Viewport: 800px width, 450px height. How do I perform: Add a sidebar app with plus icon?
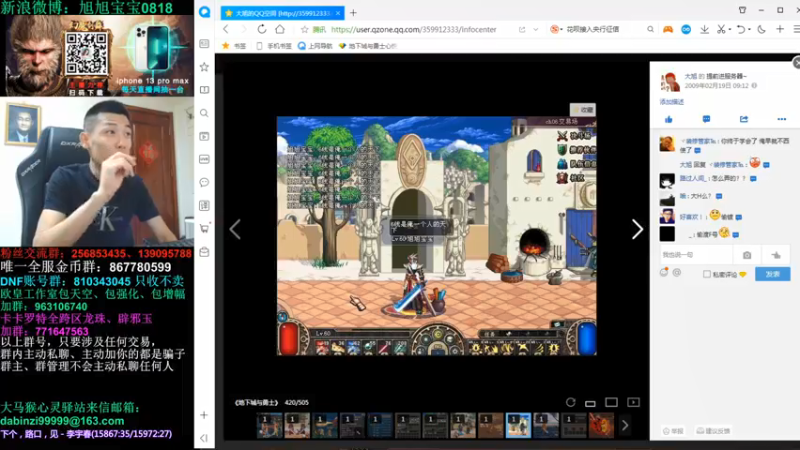[204, 415]
